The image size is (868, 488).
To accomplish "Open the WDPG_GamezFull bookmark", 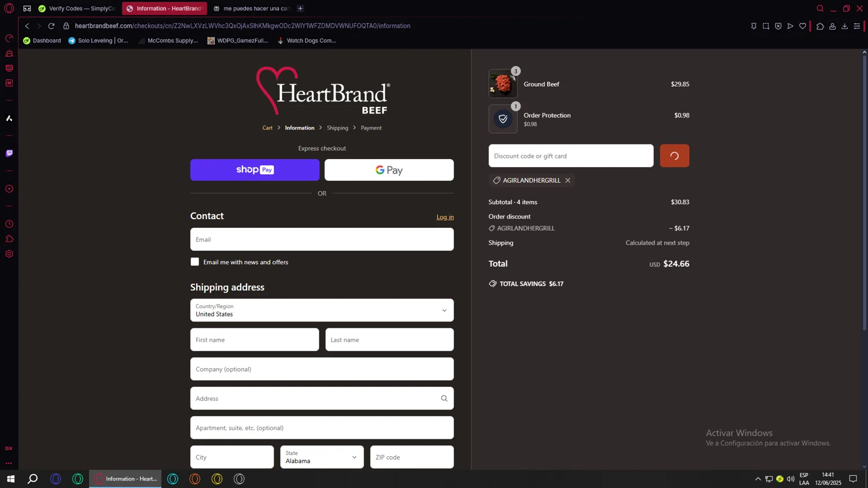I will (238, 40).
